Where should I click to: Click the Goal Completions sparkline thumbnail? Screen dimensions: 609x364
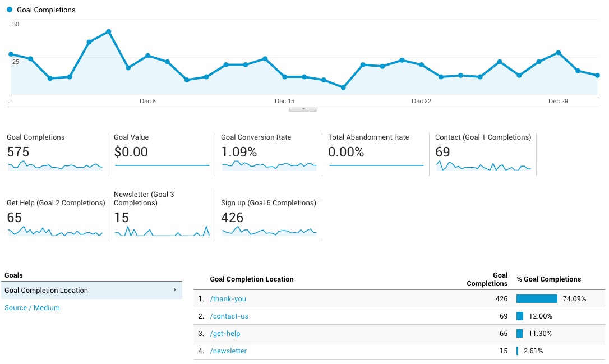click(55, 165)
